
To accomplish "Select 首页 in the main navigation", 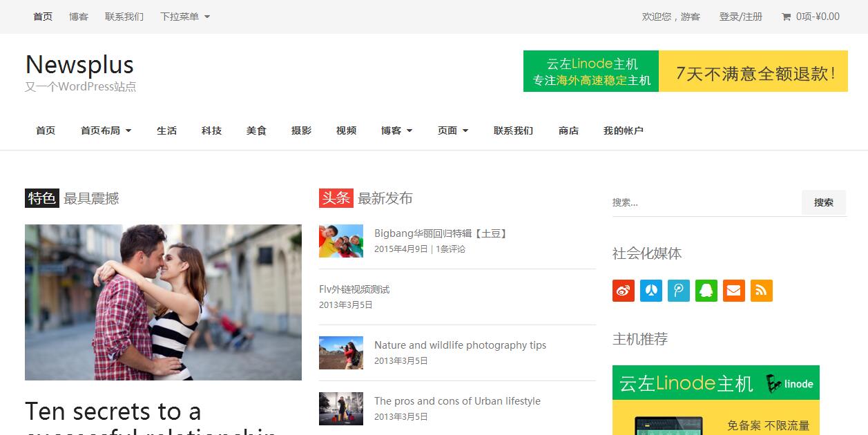I will point(46,130).
